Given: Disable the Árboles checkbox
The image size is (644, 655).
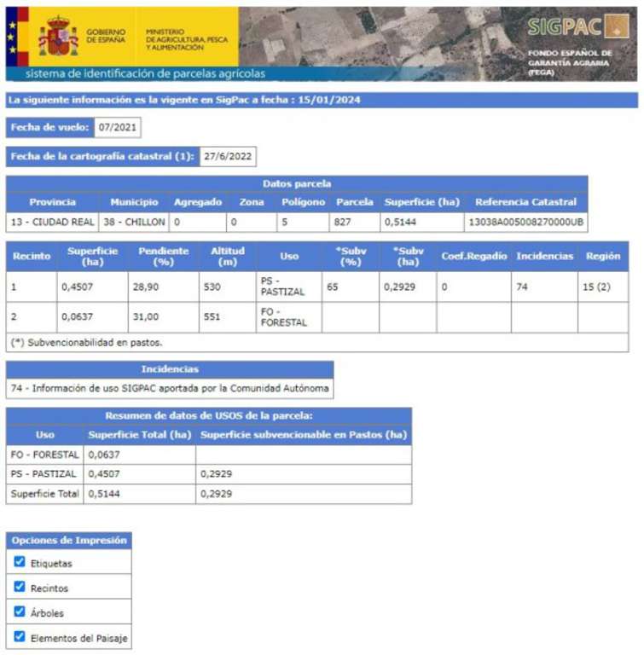Looking at the screenshot, I should 20,612.
